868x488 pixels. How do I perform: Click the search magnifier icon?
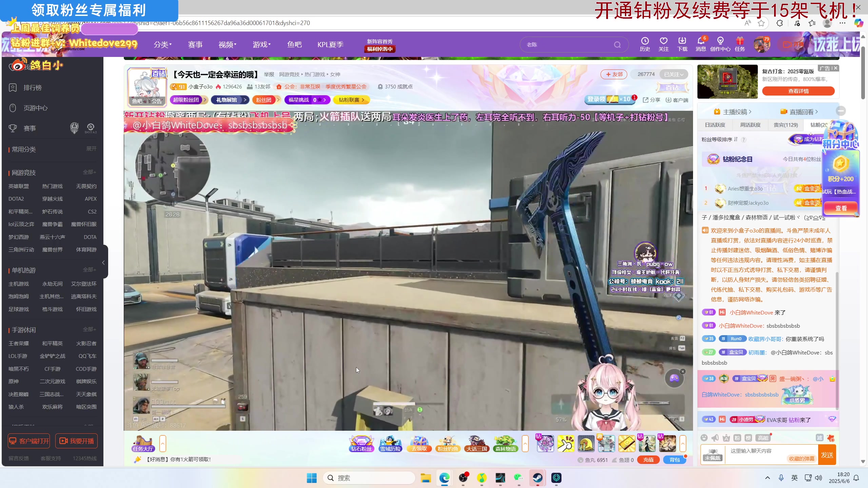pos(617,45)
